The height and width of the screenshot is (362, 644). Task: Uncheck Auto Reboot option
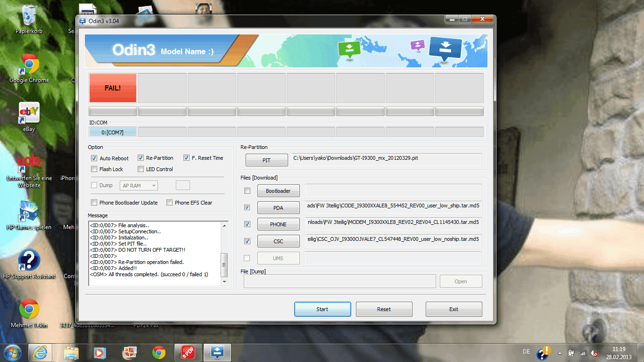pos(94,158)
